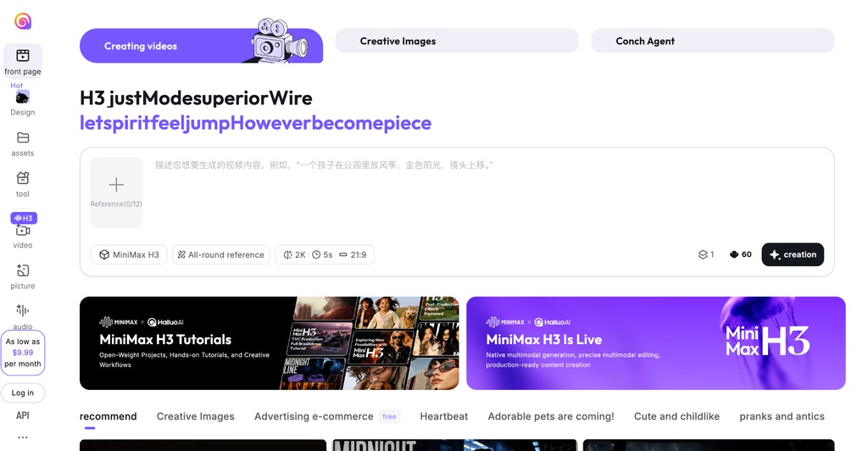Click the free badge beside Advertising e-commerce
The height and width of the screenshot is (451, 868).
[x=389, y=416]
